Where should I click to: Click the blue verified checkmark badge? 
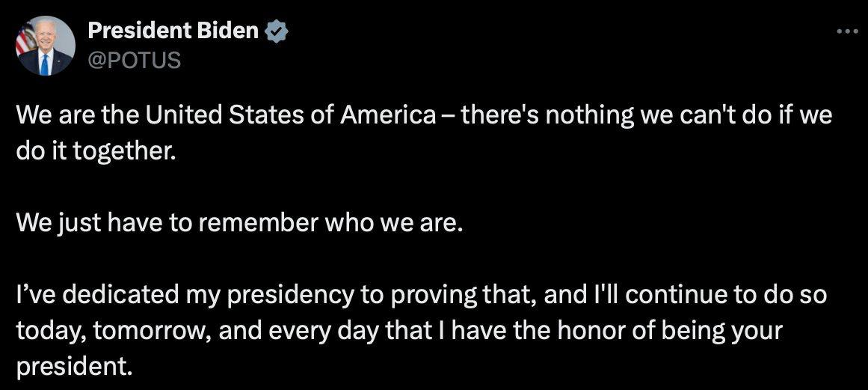coord(276,32)
